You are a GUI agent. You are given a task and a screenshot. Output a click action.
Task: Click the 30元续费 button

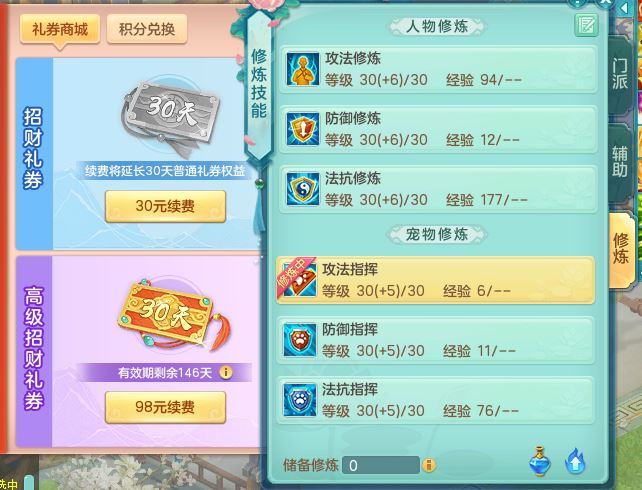pos(165,206)
